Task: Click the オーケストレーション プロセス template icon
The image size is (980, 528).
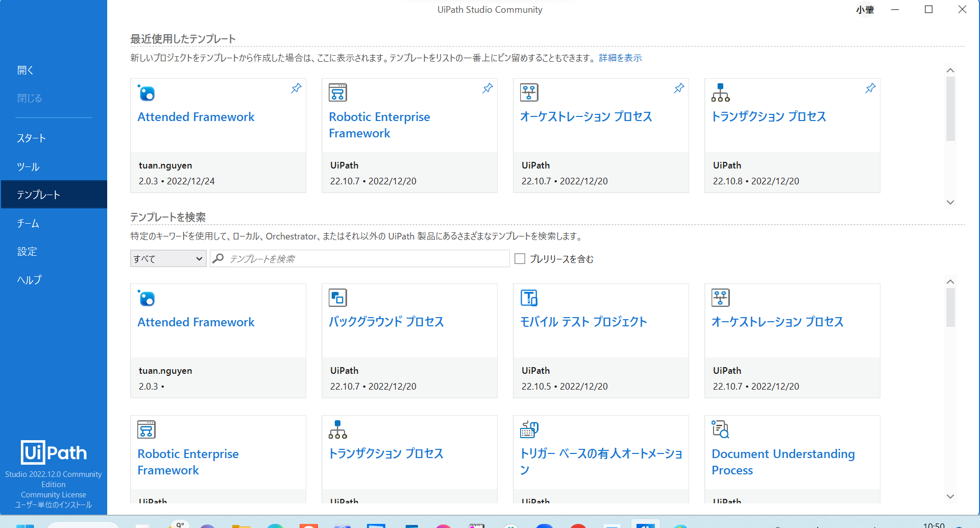Action: [529, 92]
